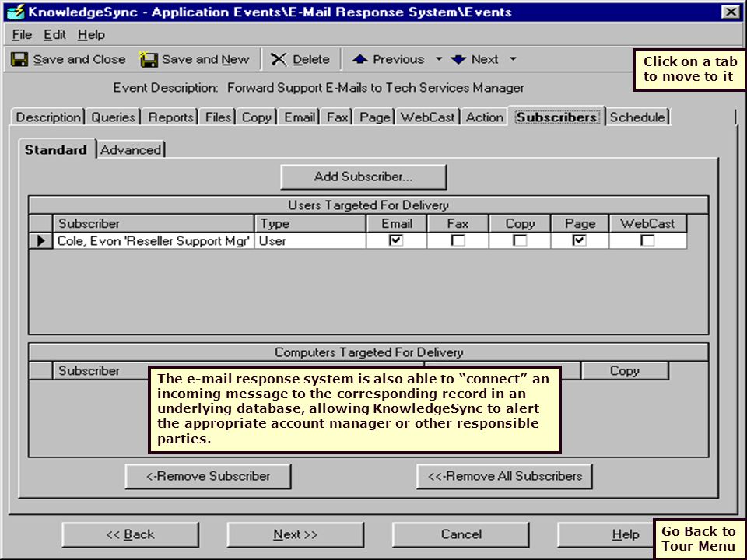Click the Previous up-arrow icon
Viewport: 747px width, 560px height.
tap(359, 59)
